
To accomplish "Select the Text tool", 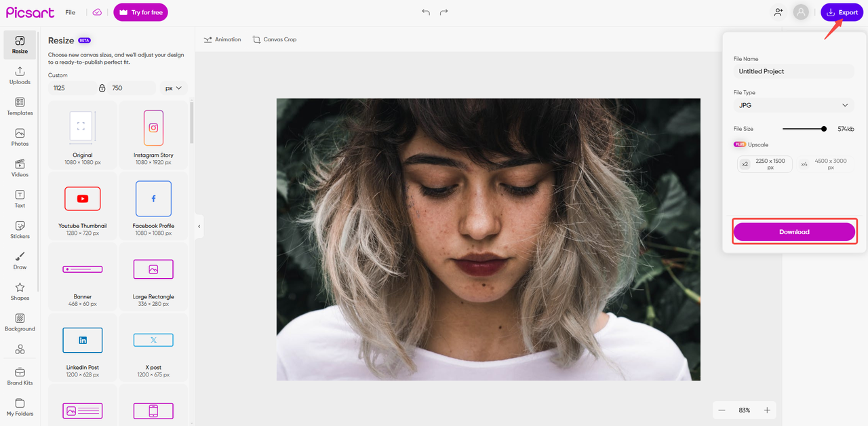I will (x=20, y=199).
